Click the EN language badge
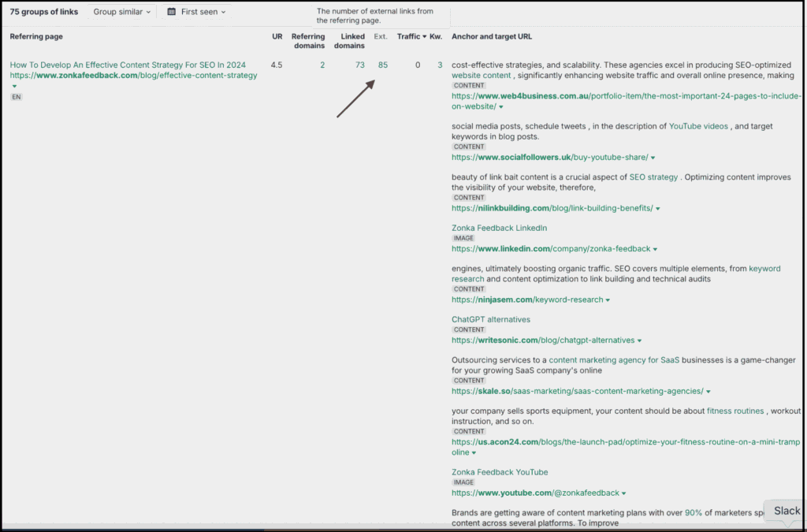 pyautogui.click(x=15, y=97)
